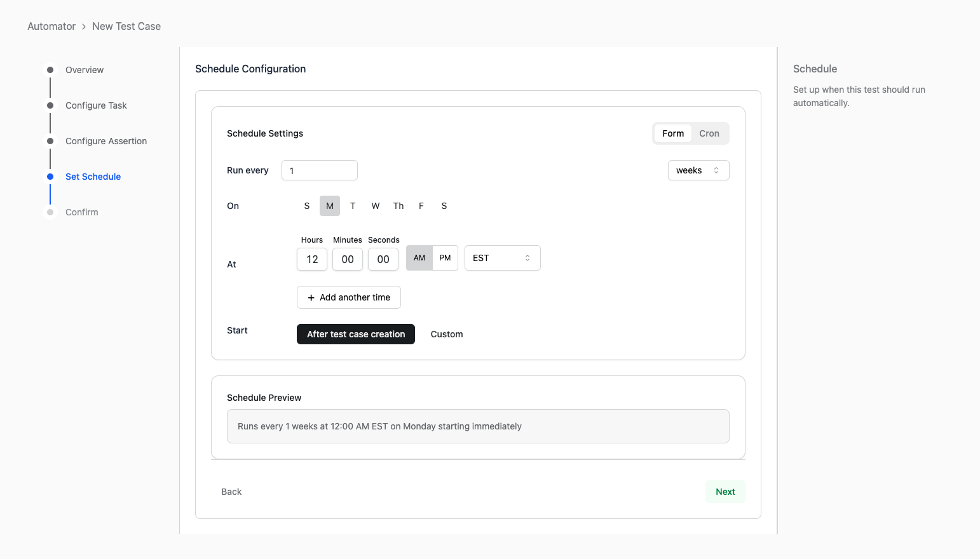Switch to the Cron tab
This screenshot has height=559, width=980.
pyautogui.click(x=709, y=133)
